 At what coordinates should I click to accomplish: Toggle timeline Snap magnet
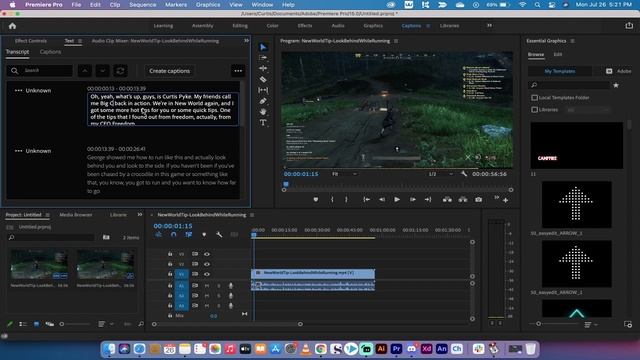pyautogui.click(x=173, y=235)
